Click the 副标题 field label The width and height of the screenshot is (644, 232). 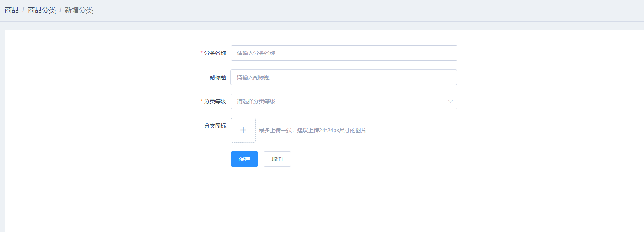[218, 77]
